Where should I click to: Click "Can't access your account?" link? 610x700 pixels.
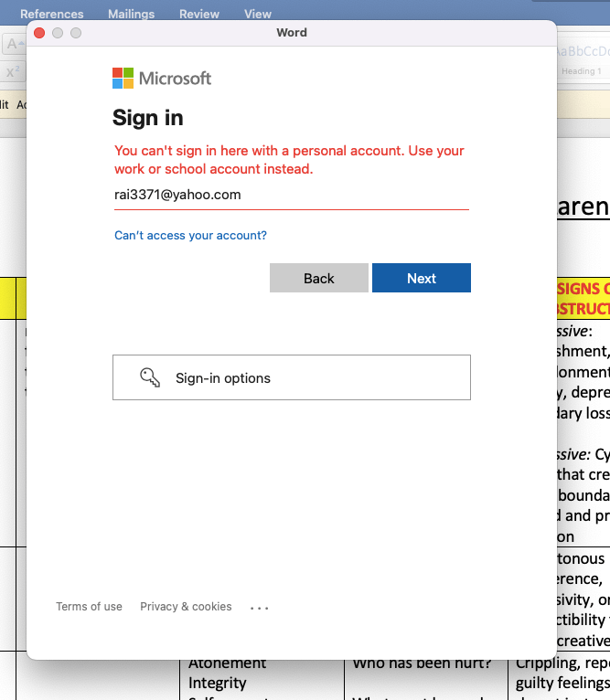coord(190,235)
